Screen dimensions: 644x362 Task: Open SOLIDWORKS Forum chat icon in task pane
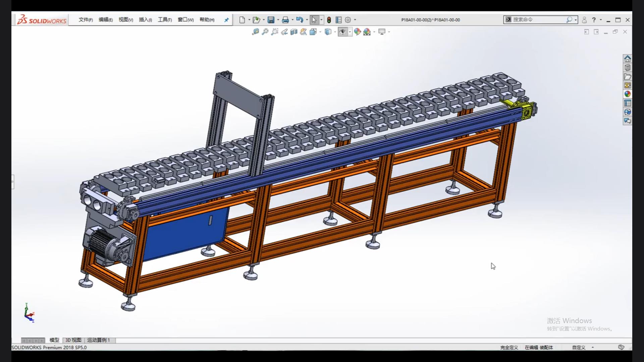pos(628,121)
